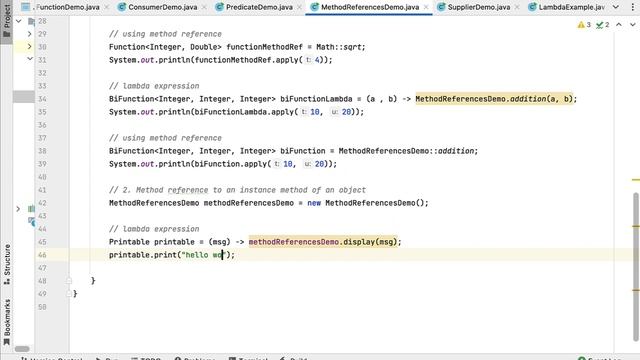This screenshot has height=360, width=640.
Task: Collapse the method fold marker at line 48
Action: [x=69, y=281]
